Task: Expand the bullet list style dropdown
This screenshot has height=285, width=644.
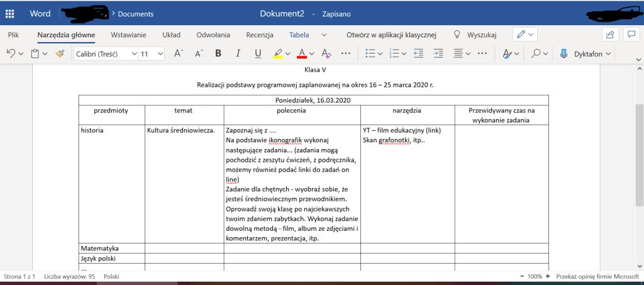Action: (380, 54)
